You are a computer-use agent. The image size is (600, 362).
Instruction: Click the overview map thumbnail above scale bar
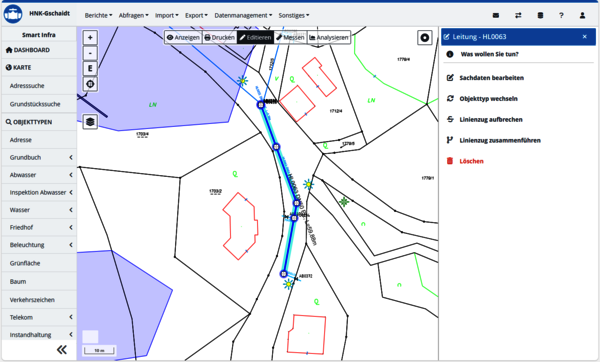pos(90,337)
